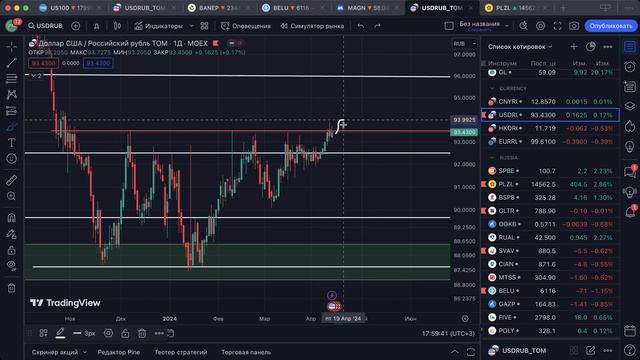Click the Опубликовать publish button

[611, 26]
